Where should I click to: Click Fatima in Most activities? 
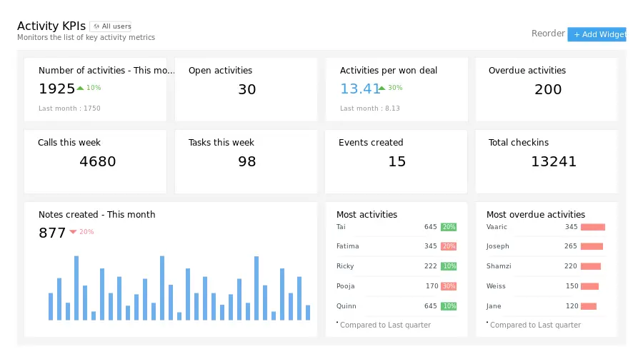coord(347,246)
